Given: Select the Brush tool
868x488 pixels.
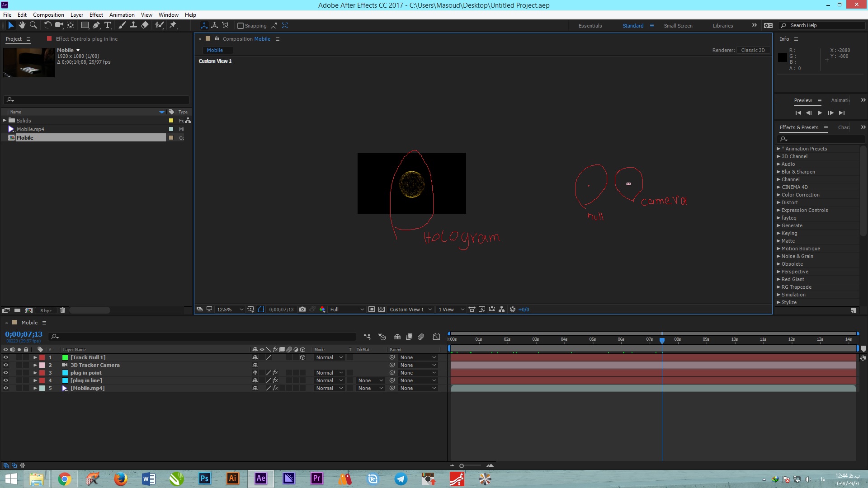Looking at the screenshot, I should (x=122, y=25).
